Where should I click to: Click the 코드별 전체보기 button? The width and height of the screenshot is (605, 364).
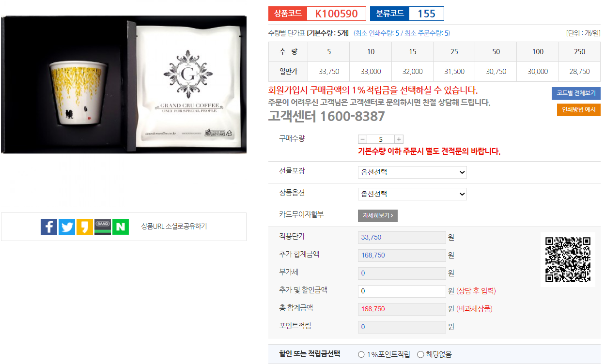click(576, 93)
